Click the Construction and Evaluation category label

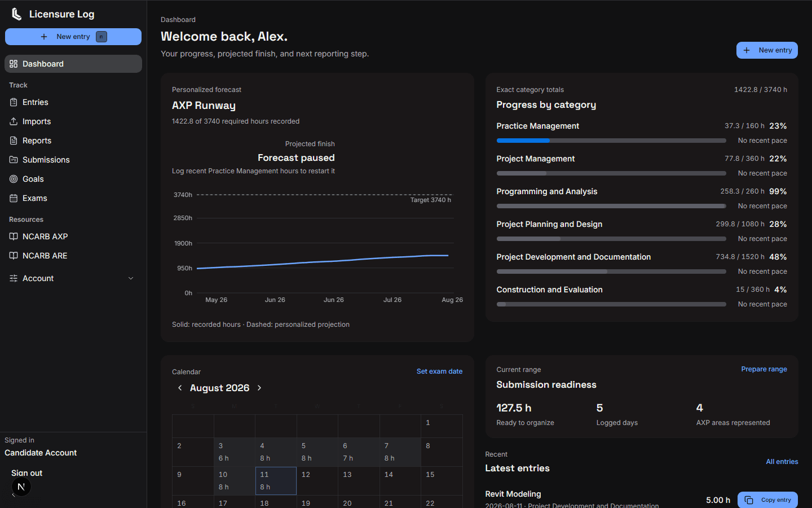tap(549, 290)
